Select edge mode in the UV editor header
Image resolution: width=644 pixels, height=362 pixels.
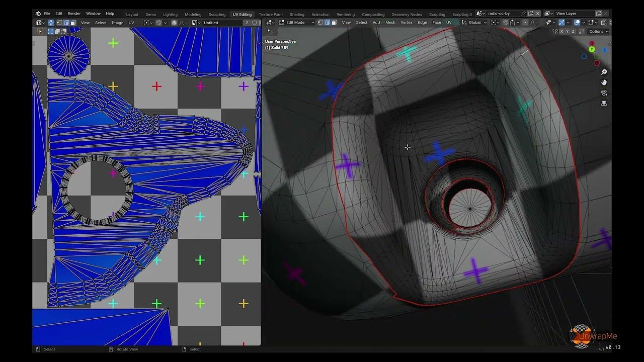[x=66, y=23]
